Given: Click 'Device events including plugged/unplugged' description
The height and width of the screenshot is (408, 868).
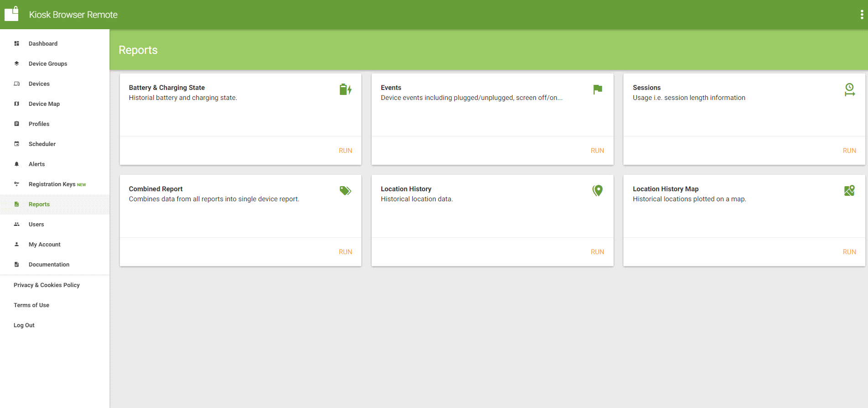Looking at the screenshot, I should [472, 98].
